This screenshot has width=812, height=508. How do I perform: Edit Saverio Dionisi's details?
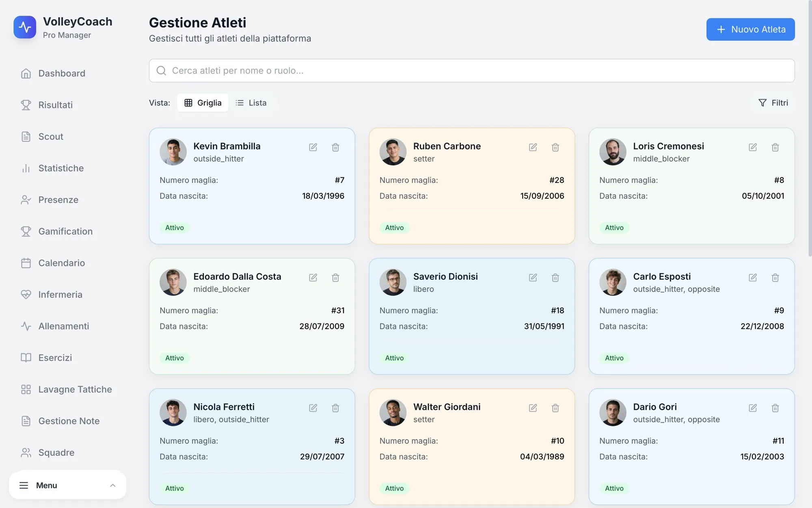point(533,278)
